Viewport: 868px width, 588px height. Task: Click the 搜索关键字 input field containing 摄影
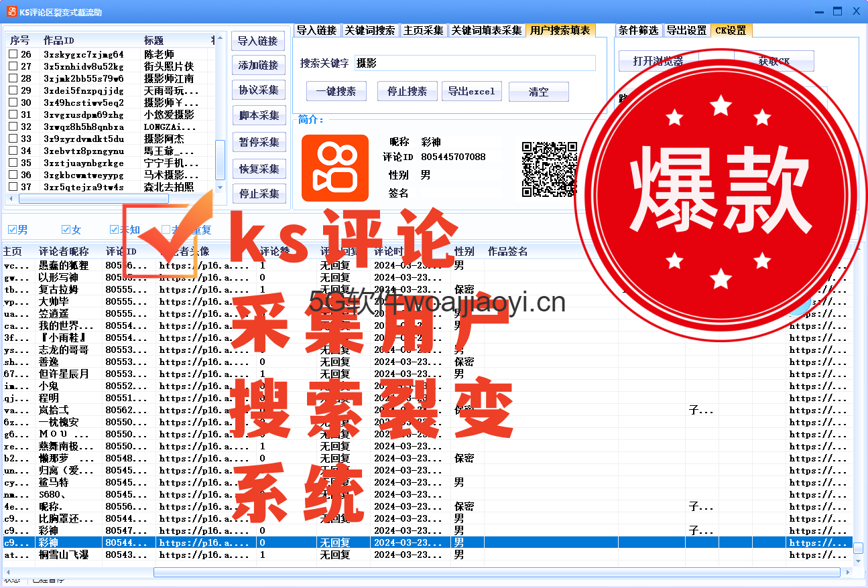click(475, 63)
